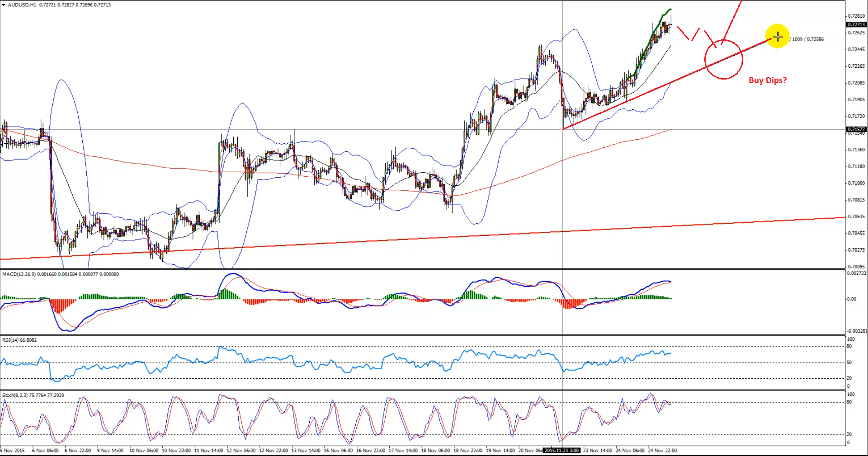The width and height of the screenshot is (868, 456).
Task: Select the 'Buy Dips?' text annotation
Action: pos(767,80)
